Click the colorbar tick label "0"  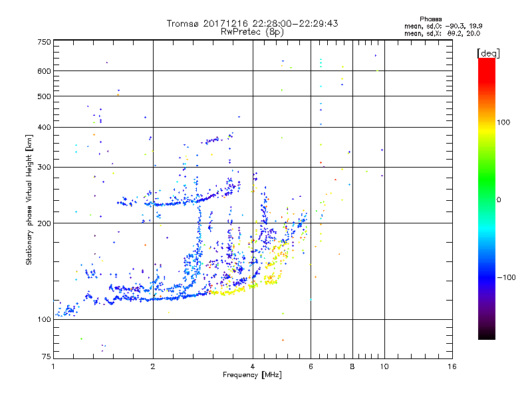pos(499,200)
